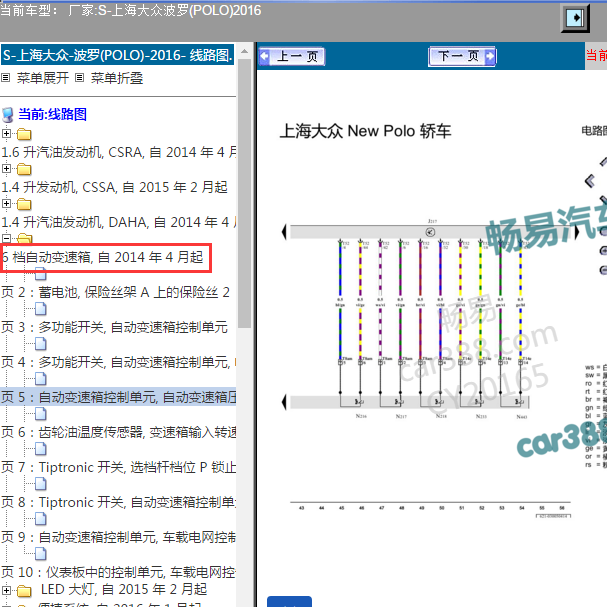Click the arrow icon button at top right
The image size is (607, 607).
575,18
